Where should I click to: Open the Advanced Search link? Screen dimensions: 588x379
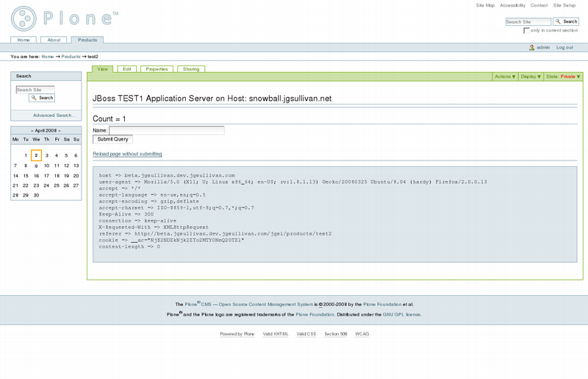[54, 116]
